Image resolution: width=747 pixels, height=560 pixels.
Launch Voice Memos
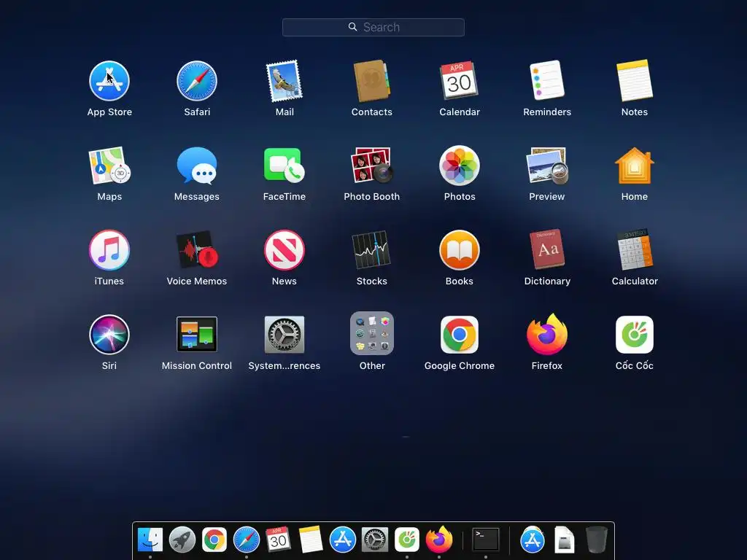(x=197, y=249)
